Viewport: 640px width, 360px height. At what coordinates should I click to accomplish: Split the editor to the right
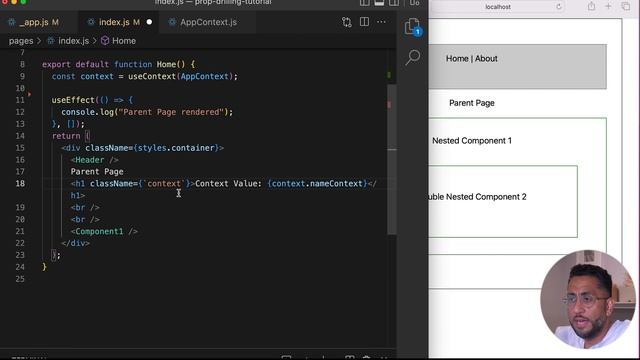[x=364, y=22]
